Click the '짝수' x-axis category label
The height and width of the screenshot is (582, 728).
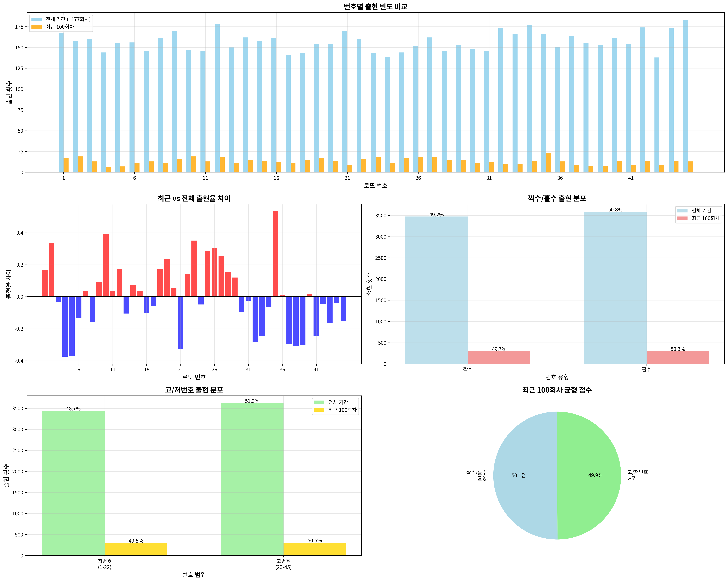(468, 369)
